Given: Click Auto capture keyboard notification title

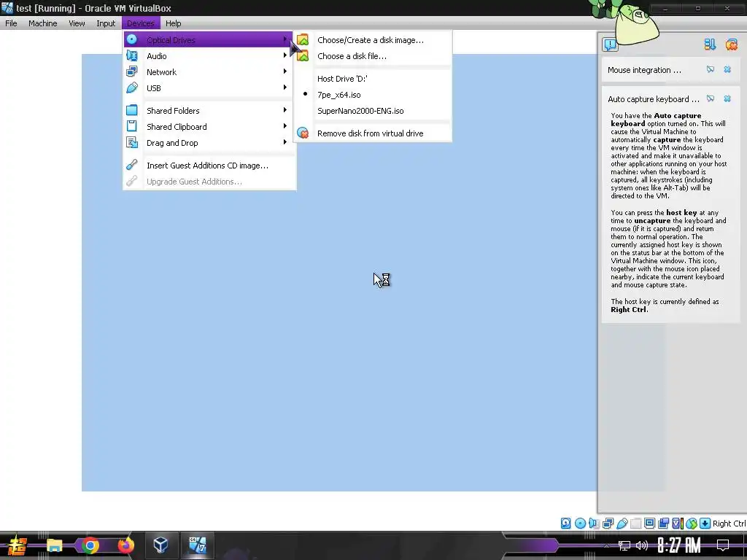Looking at the screenshot, I should pyautogui.click(x=653, y=99).
